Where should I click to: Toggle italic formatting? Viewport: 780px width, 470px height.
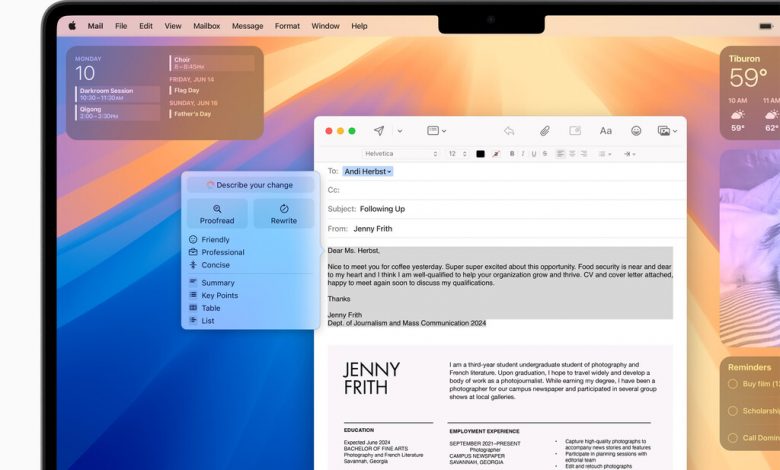(x=523, y=154)
